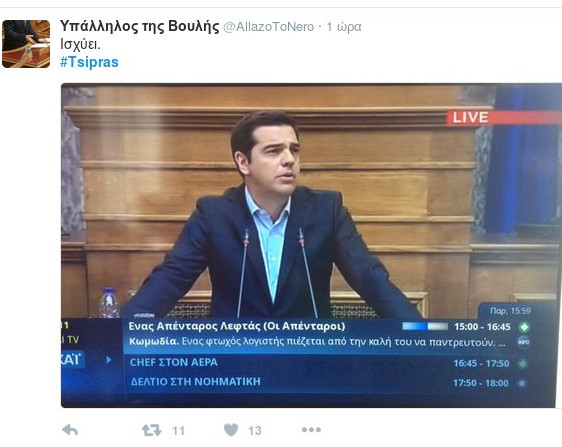This screenshot has height=447, width=562.
Task: Open the more options ellipsis menu
Action: click(x=311, y=429)
